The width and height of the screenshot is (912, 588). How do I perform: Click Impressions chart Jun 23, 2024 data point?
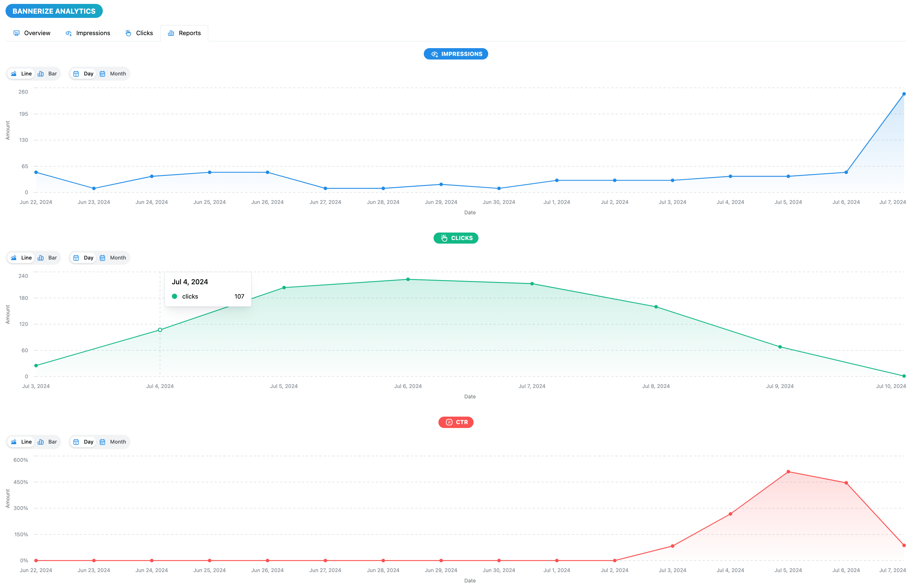[94, 188]
